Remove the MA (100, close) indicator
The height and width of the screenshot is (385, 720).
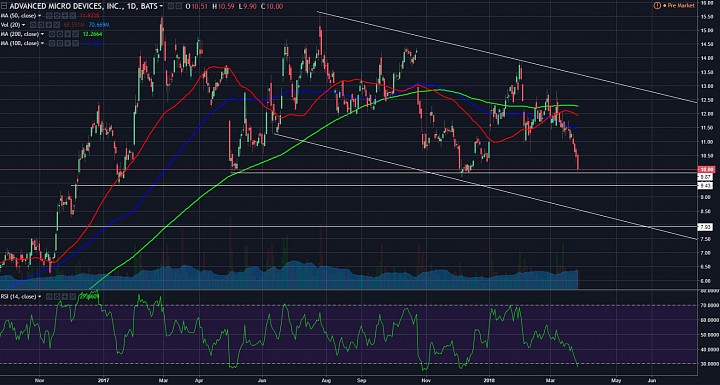75,43
